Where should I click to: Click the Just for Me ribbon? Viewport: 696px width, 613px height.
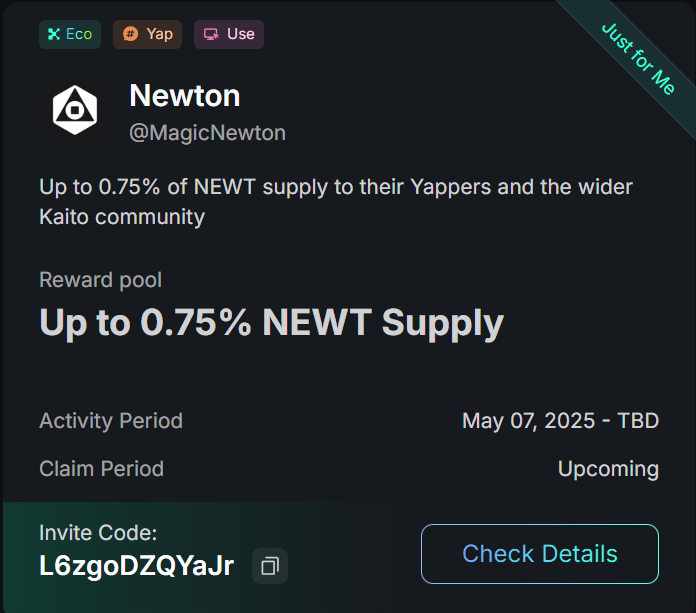click(638, 59)
